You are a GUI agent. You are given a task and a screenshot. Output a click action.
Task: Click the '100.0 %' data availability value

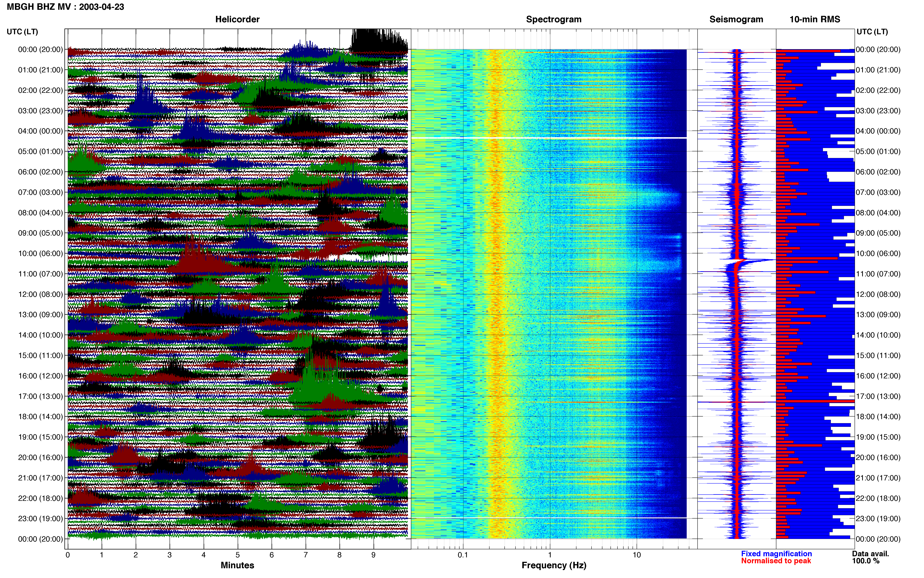865,561
